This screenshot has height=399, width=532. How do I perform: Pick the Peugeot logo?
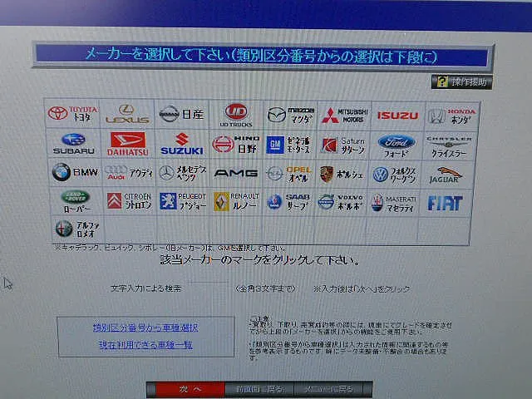[x=183, y=201]
